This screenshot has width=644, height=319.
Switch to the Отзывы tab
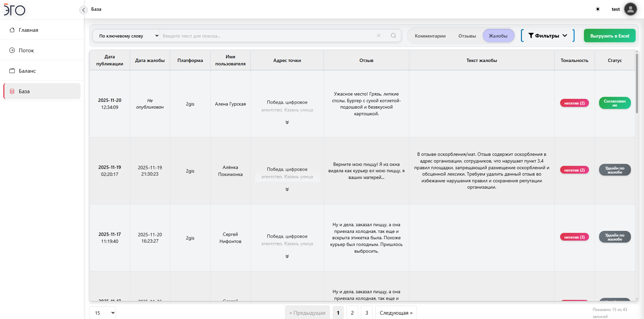click(467, 36)
